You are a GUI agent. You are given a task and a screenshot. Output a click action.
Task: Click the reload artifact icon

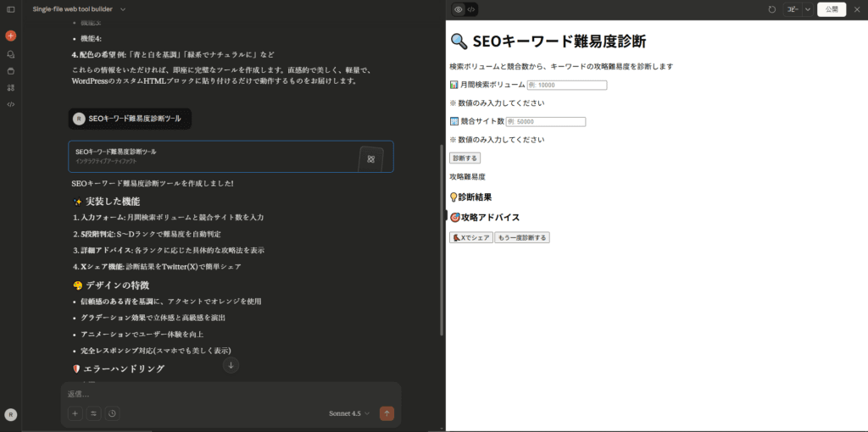[x=771, y=9]
